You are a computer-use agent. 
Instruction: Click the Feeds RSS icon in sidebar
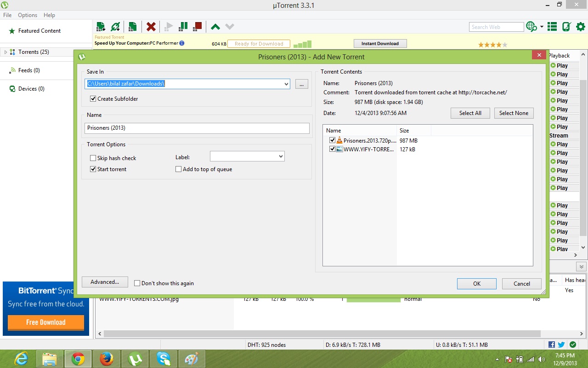pos(13,70)
